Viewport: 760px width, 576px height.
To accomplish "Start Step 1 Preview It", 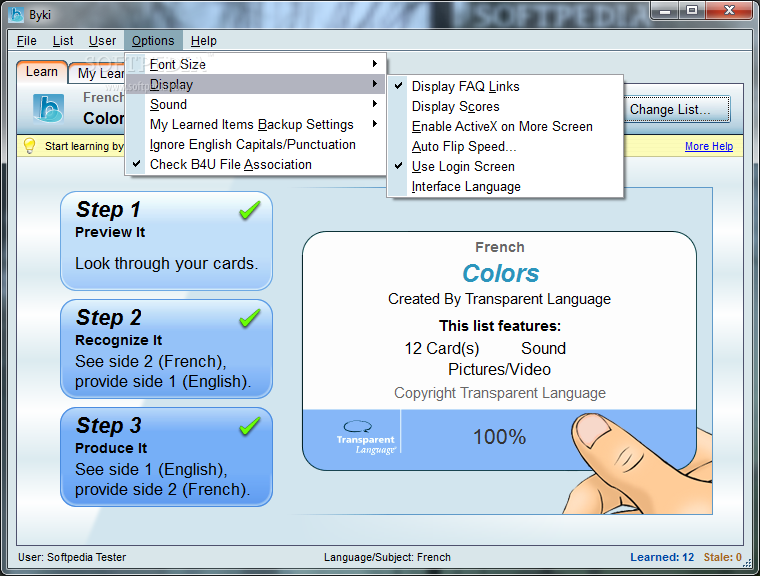I will tap(166, 241).
